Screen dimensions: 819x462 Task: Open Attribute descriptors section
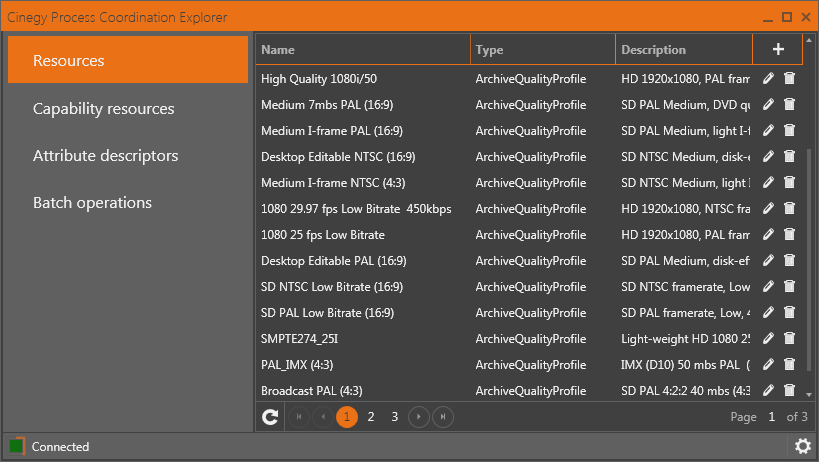(106, 156)
